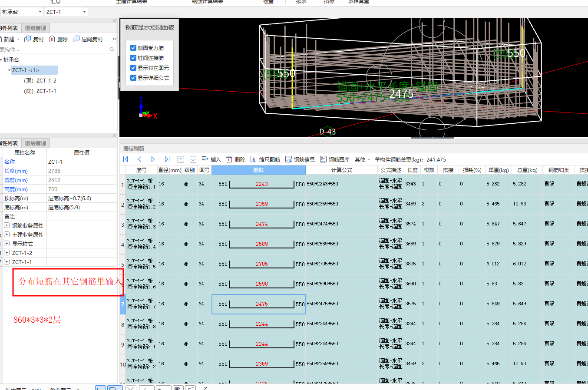588x390 pixels.
Task: Open 钢筋图库 rebar library
Action: click(335, 159)
